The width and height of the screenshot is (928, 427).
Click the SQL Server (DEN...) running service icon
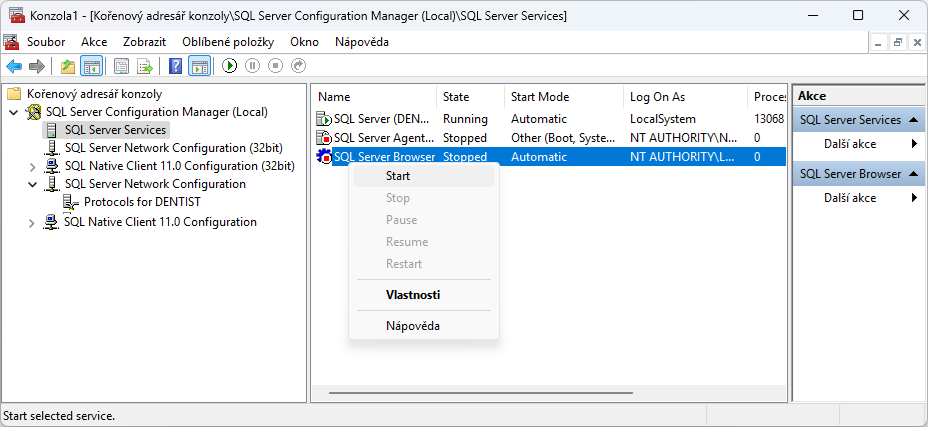pyautogui.click(x=324, y=119)
